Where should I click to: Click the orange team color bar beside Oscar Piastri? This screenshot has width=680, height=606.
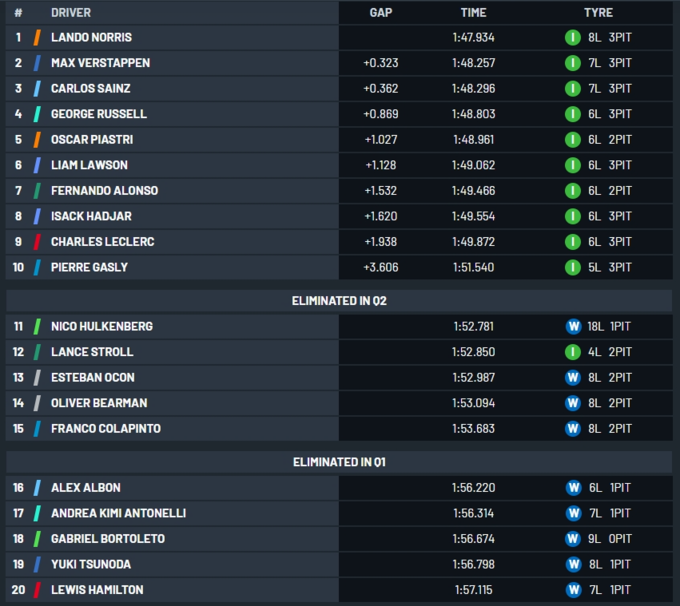click(37, 140)
